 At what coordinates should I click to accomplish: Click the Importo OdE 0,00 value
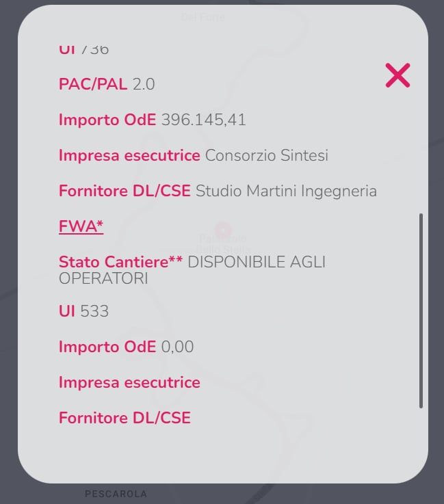pos(177,347)
